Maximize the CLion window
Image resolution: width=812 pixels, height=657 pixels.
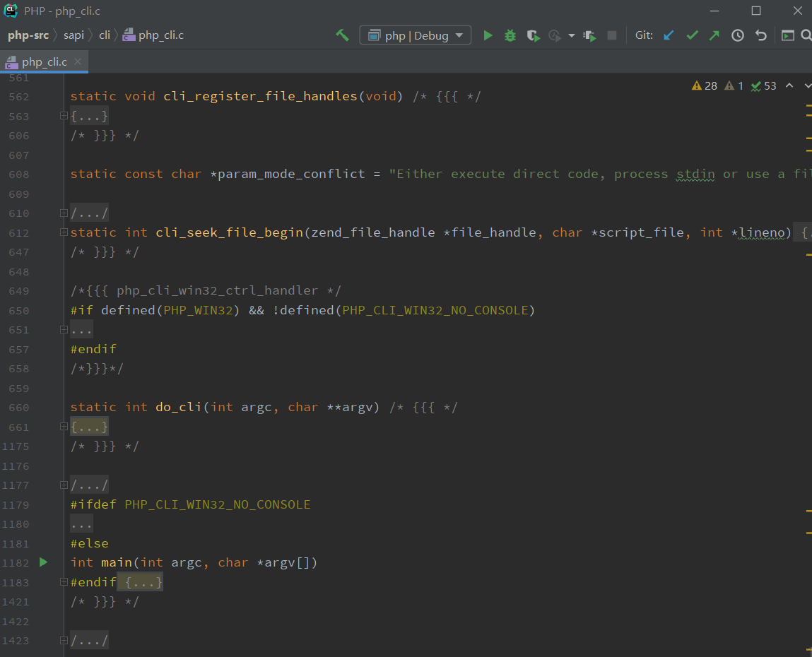756,11
